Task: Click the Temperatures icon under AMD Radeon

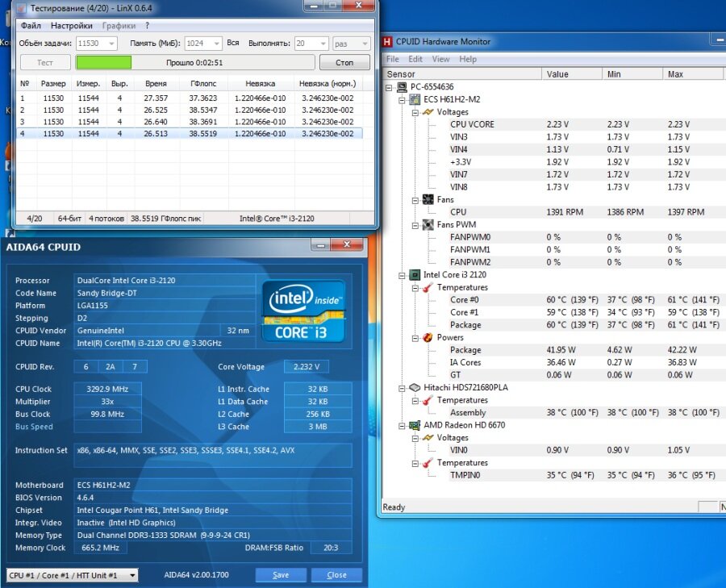Action: pyautogui.click(x=428, y=462)
